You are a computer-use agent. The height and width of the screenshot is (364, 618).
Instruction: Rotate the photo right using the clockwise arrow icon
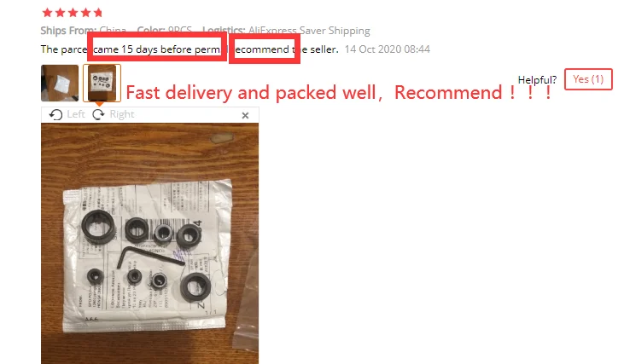98,114
